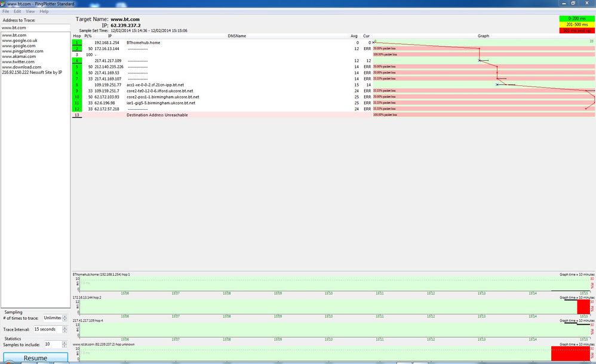Adjust the Samples to include spinner arrows
This screenshot has height=364, width=596.
[x=64, y=344]
